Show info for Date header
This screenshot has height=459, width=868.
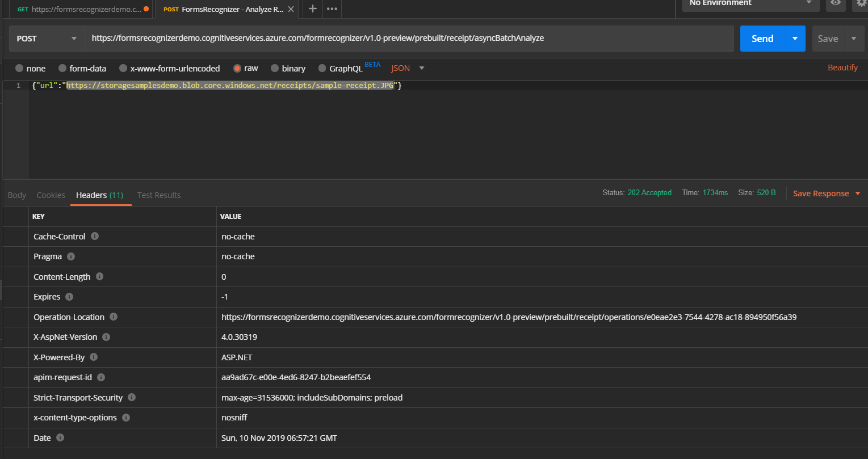tap(60, 437)
